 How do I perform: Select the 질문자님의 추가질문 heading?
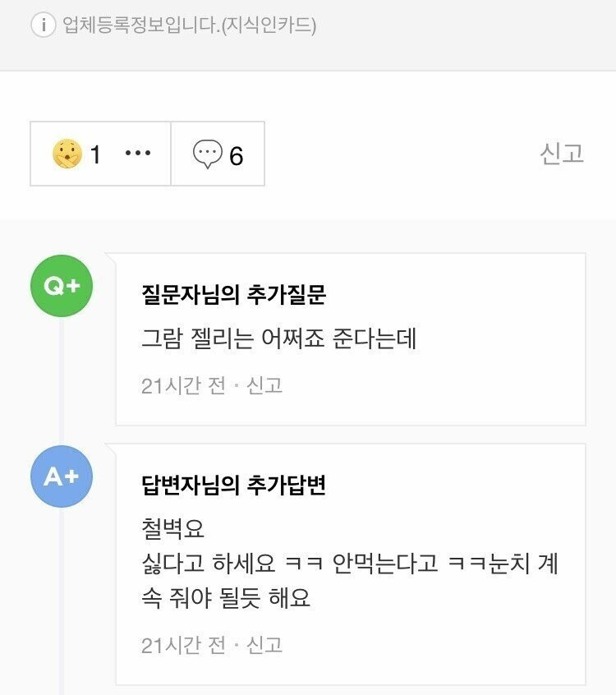(x=233, y=295)
